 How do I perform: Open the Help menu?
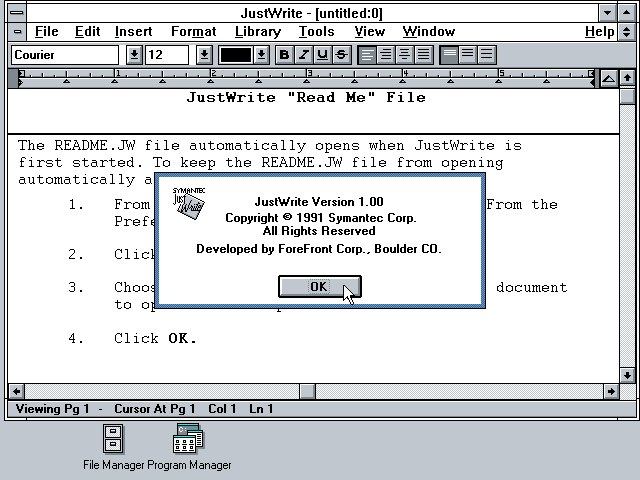click(x=599, y=31)
